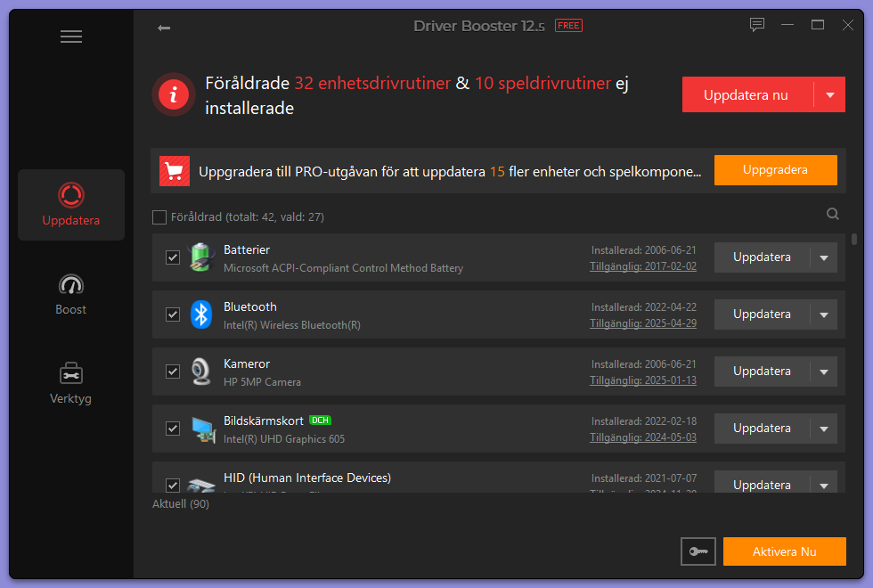The height and width of the screenshot is (588, 873).
Task: Click the orange Uppgradera button
Action: click(775, 170)
